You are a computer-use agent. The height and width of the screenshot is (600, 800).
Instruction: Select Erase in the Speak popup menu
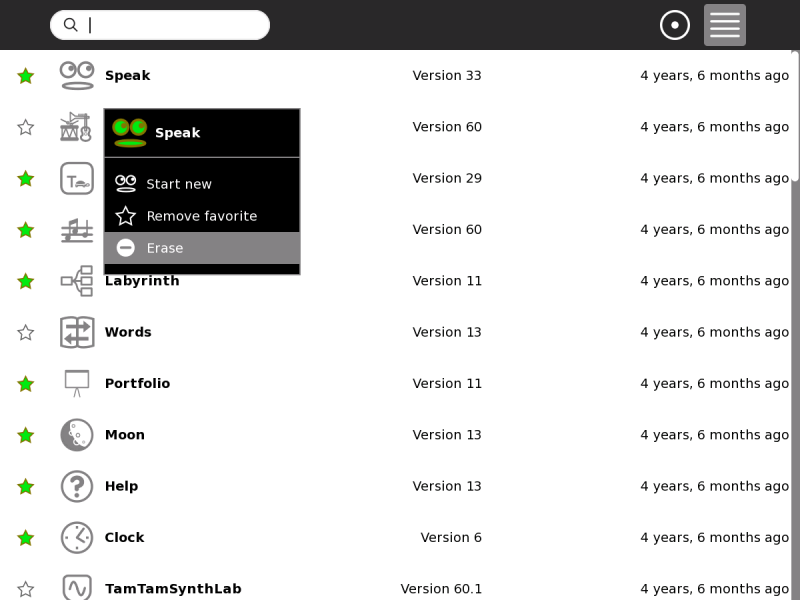(x=165, y=248)
